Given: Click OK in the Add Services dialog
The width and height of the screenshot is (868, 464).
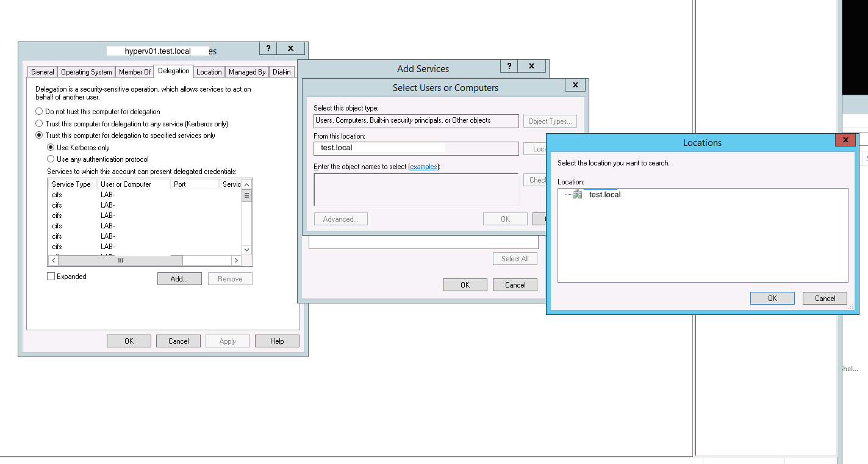Looking at the screenshot, I should pos(465,285).
